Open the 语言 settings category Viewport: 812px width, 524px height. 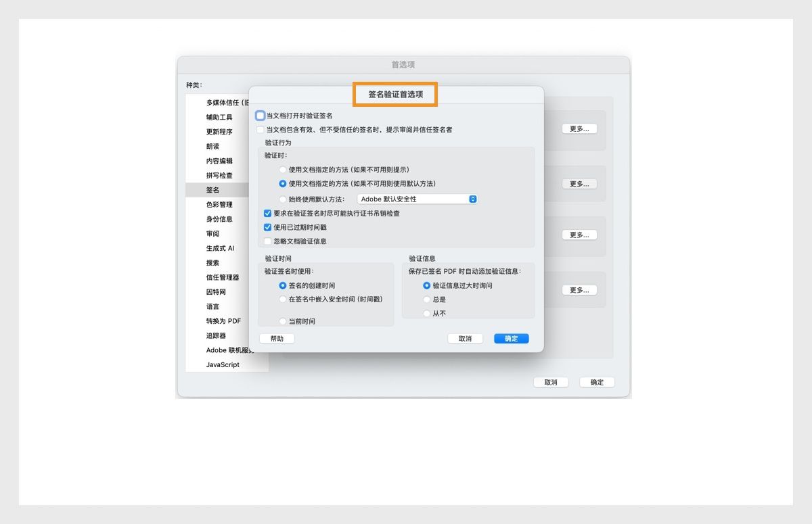tap(213, 306)
